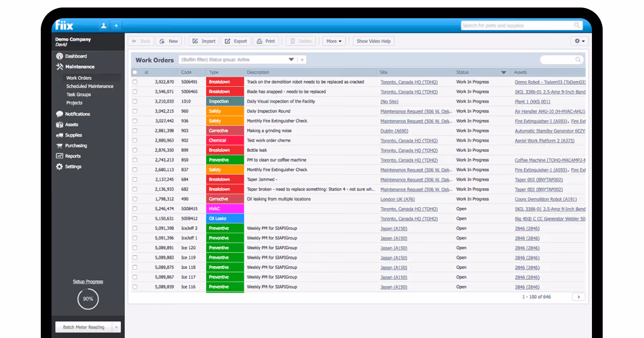Go to Task Groups
Screen dimensions: 644x338
coord(78,94)
